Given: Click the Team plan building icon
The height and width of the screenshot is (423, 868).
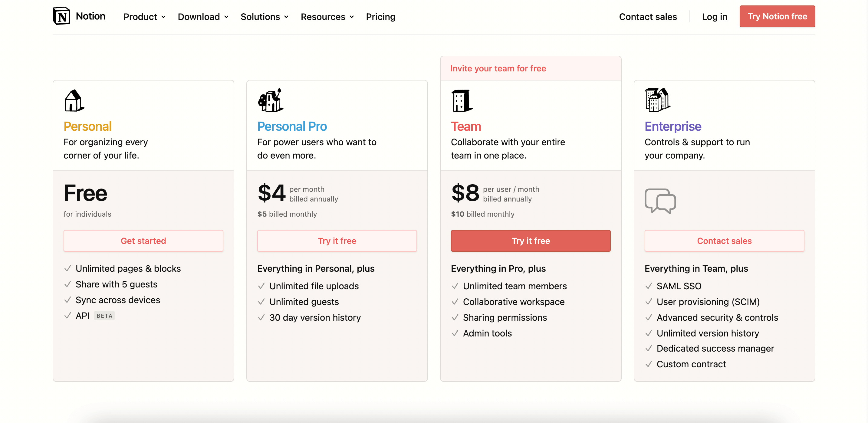Looking at the screenshot, I should coord(461,100).
